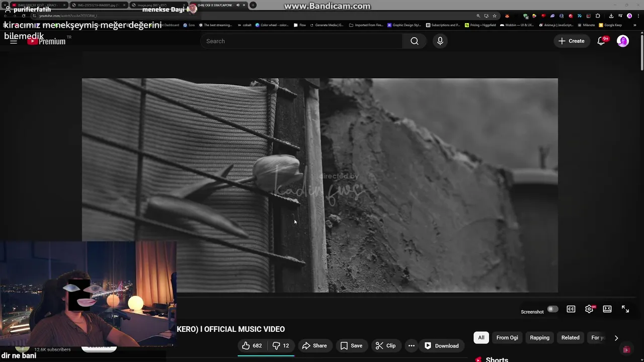Open YouTube hamburger guide menu
Image resolution: width=644 pixels, height=362 pixels.
pos(14,41)
